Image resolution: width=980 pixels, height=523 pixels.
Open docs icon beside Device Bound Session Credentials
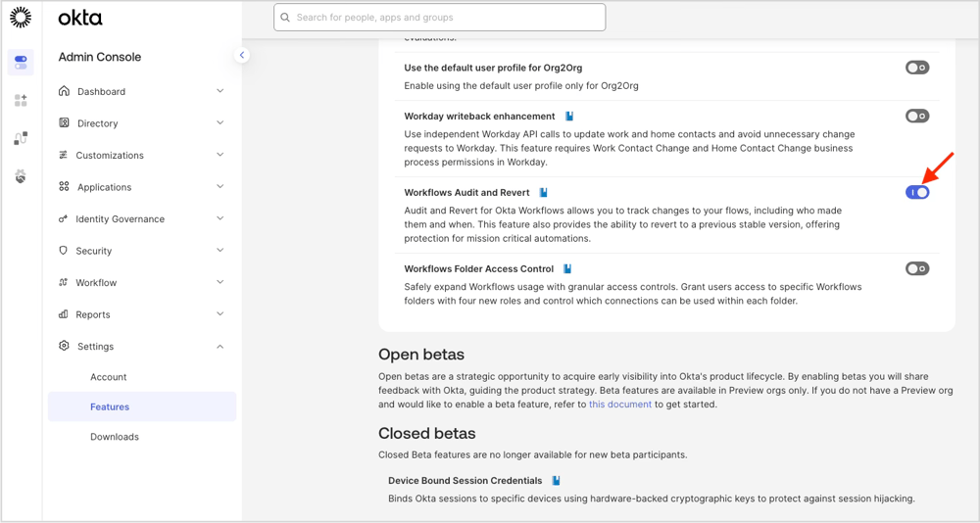tap(556, 481)
